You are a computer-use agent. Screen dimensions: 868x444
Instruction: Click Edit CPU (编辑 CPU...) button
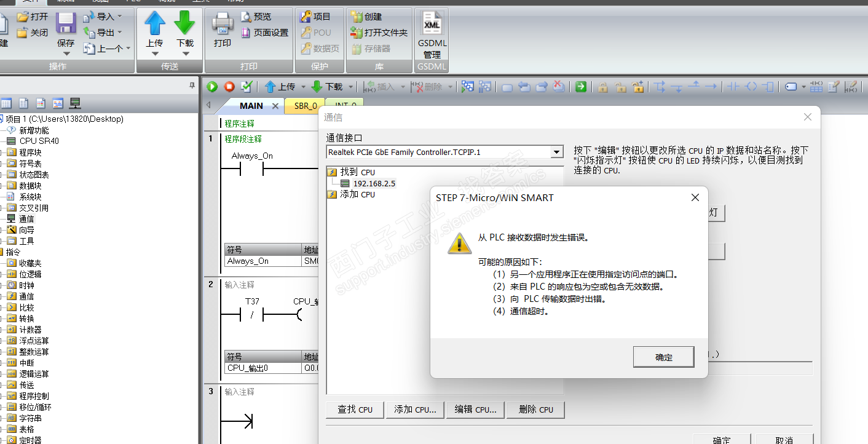[476, 410]
